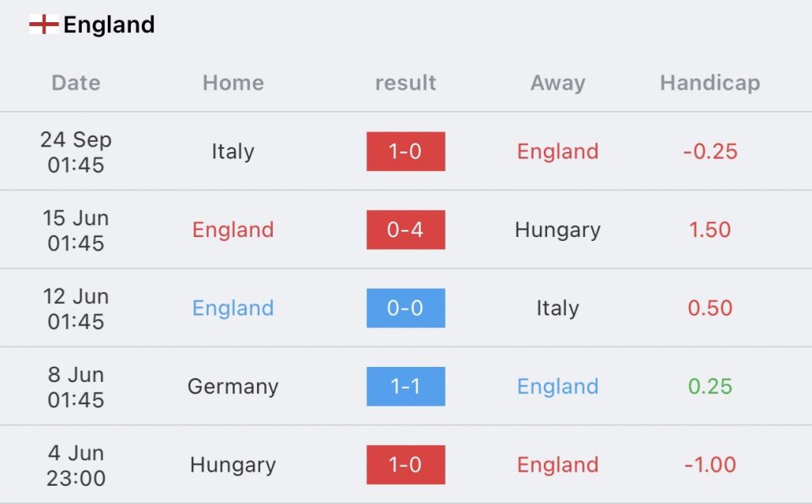Image resolution: width=812 pixels, height=504 pixels.
Task: Open the blue 1-1 result badge
Action: point(405,387)
